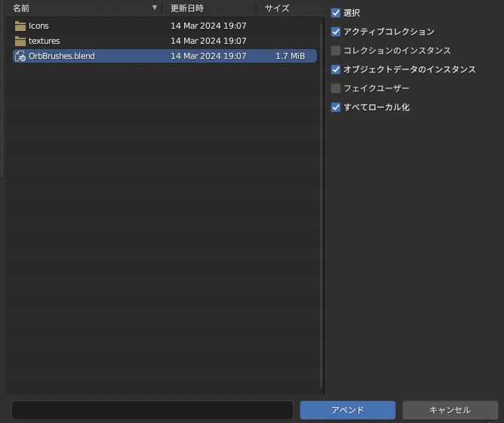The height and width of the screenshot is (423, 504).
Task: Click the コレクションのインスタンス label text
Action: 398,51
